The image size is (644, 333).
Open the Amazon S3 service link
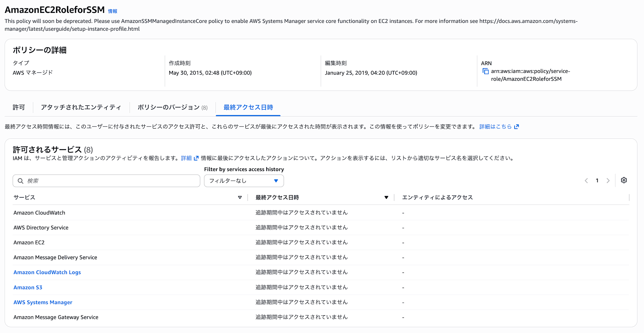click(28, 287)
